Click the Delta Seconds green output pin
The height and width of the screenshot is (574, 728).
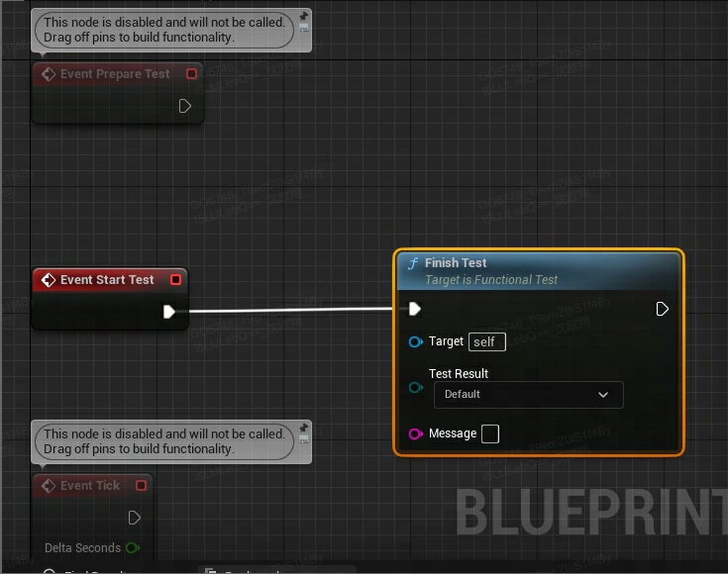pos(133,548)
